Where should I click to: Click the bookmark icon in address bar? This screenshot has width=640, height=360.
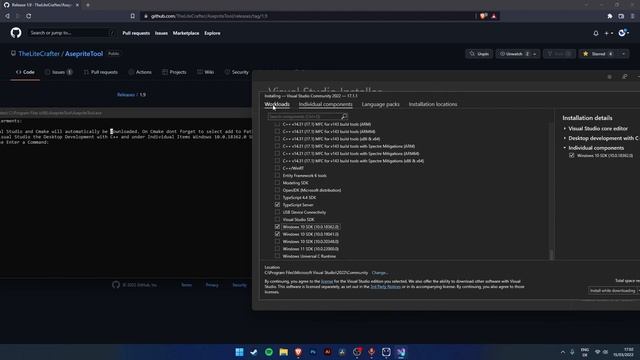(133, 16)
